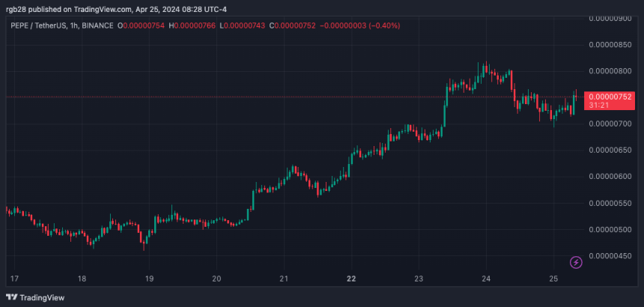
Task: Click the 0.00000900 price axis label
Action: [612, 18]
